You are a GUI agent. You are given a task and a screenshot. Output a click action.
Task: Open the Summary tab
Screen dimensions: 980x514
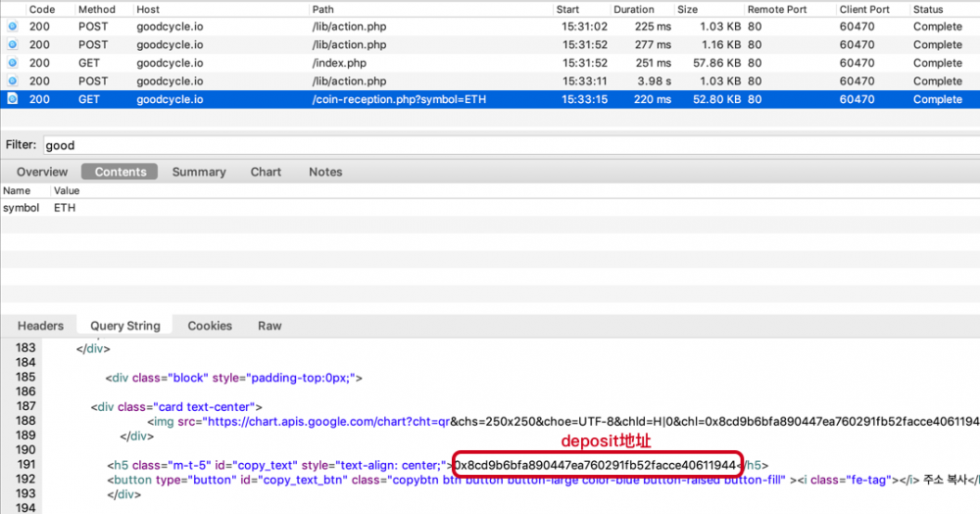(x=199, y=172)
